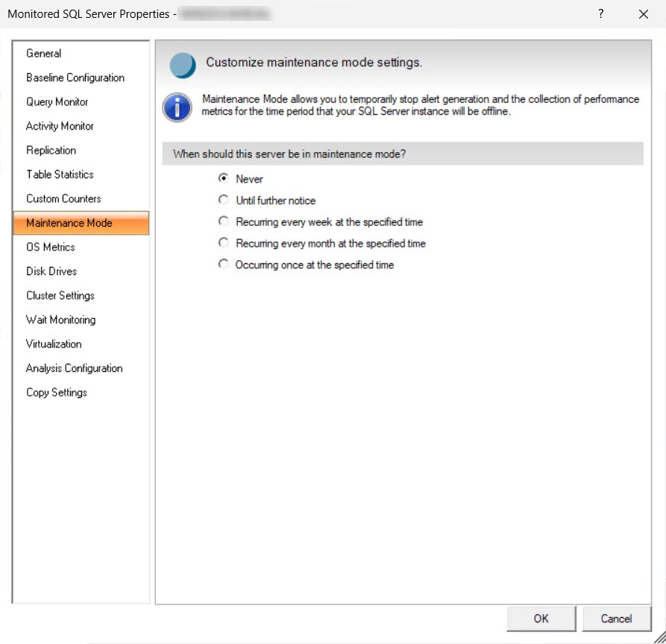
Task: Select the Maintenance Mode page
Action: click(x=81, y=223)
